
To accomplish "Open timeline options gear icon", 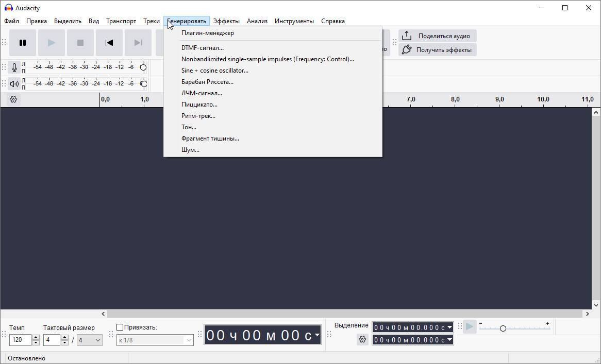I will (14, 99).
